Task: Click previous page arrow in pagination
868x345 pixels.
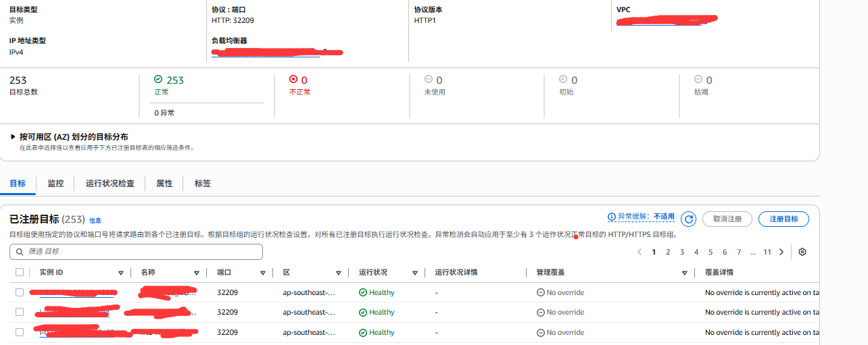Action: (x=640, y=252)
